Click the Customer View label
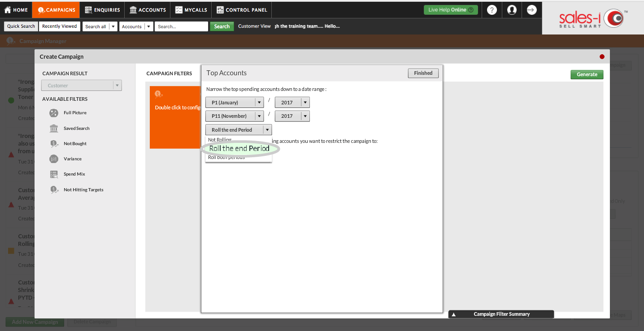 point(254,26)
